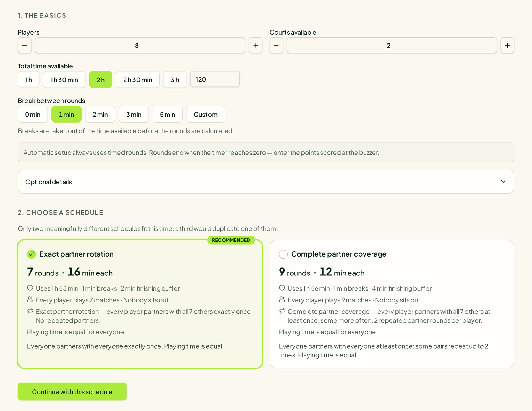
Task: Choose the 5 min break between rounds
Action: [168, 114]
